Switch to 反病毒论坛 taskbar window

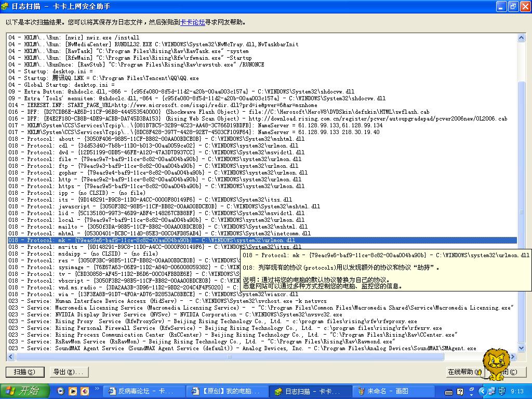(143, 391)
